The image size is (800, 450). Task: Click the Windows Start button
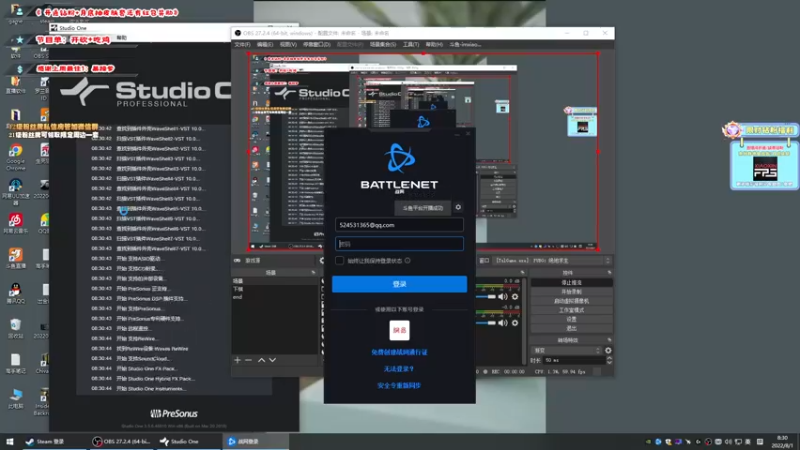[10, 441]
